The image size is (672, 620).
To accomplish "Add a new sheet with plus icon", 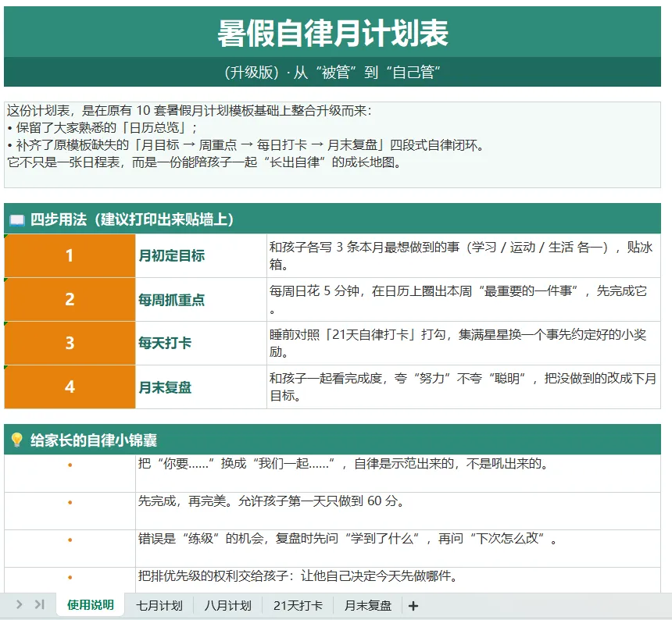I will [413, 606].
